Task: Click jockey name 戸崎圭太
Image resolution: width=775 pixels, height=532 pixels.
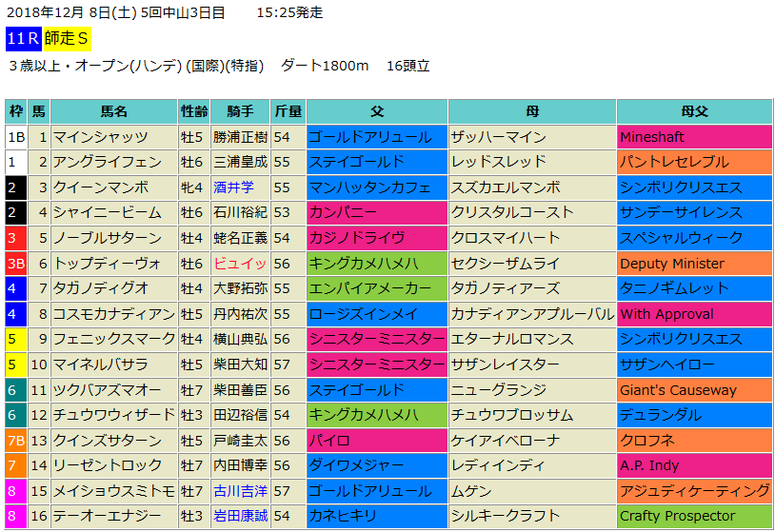Action: (240, 441)
